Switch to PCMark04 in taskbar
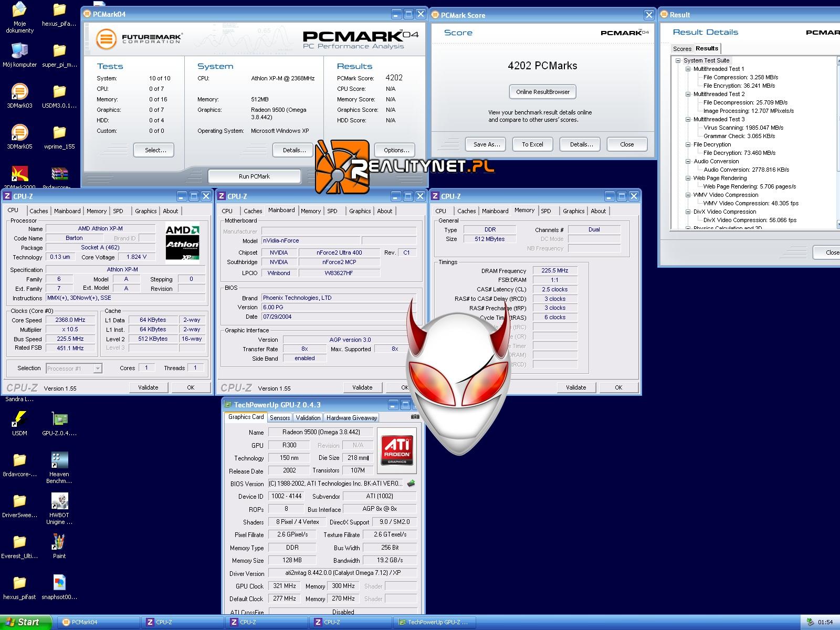 pos(98,622)
